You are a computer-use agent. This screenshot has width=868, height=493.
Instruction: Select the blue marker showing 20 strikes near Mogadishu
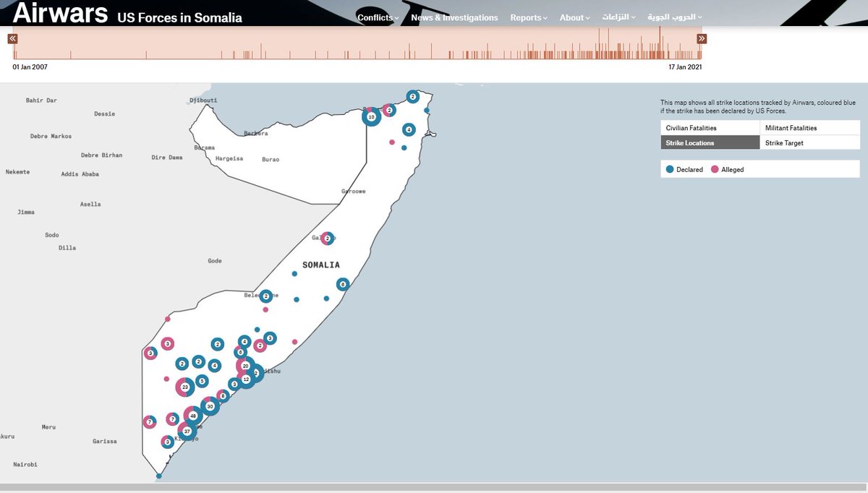pyautogui.click(x=247, y=366)
